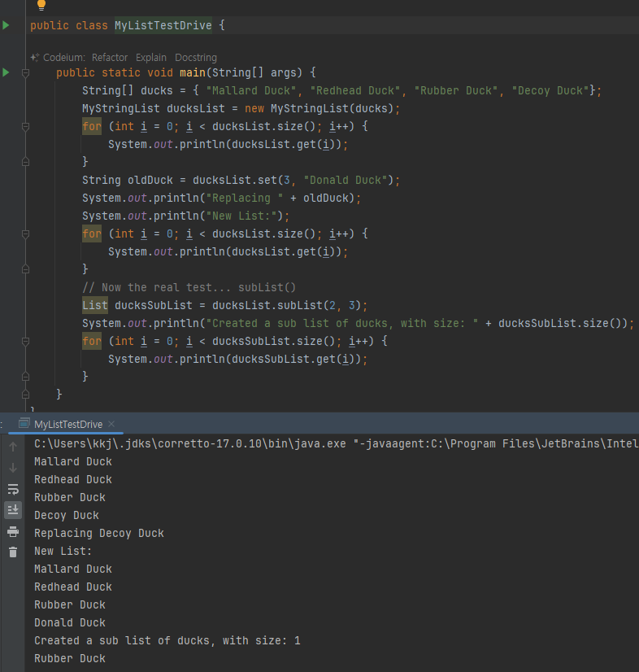Click the second for loop end fold marker
This screenshot has height=672, width=639.
(x=25, y=269)
